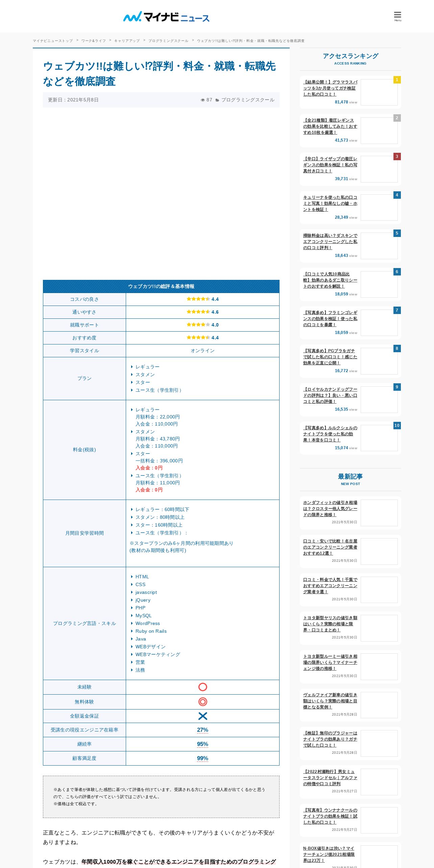This screenshot has height=868, width=434.
Task: Open トヨタ新型ヤリス値引き post
Action: [330, 624]
